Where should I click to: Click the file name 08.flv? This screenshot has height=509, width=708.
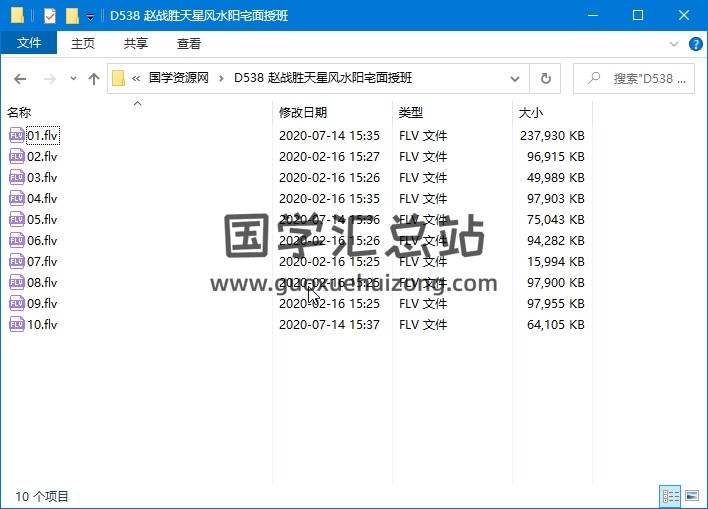[x=42, y=283]
